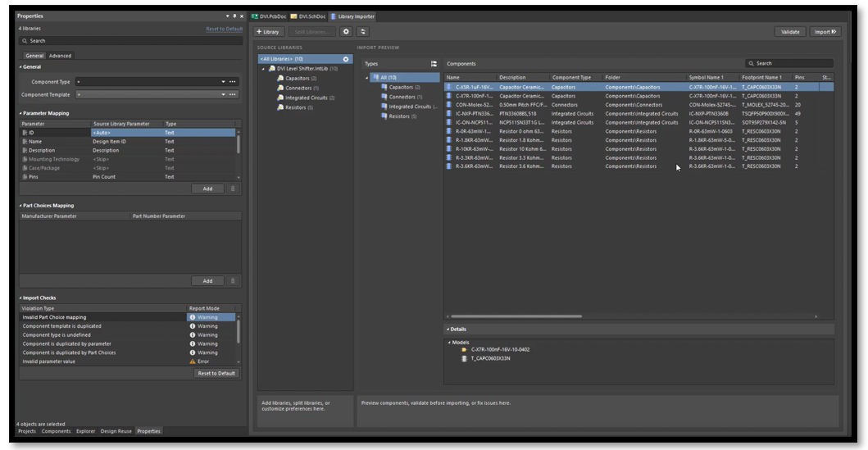Click the swap arrows icon beside the toolbar gear
Viewport: 868px width, 450px height.
[x=363, y=32]
